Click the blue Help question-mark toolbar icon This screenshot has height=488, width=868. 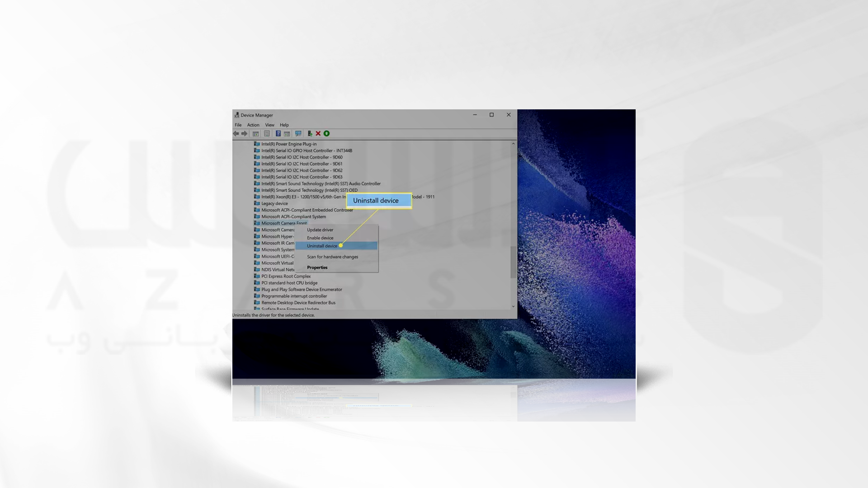(278, 134)
